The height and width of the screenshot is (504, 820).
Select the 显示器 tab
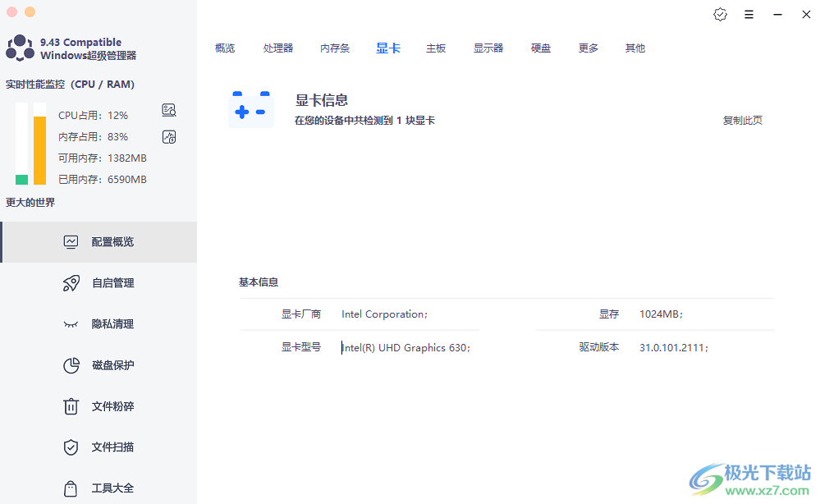tap(488, 48)
